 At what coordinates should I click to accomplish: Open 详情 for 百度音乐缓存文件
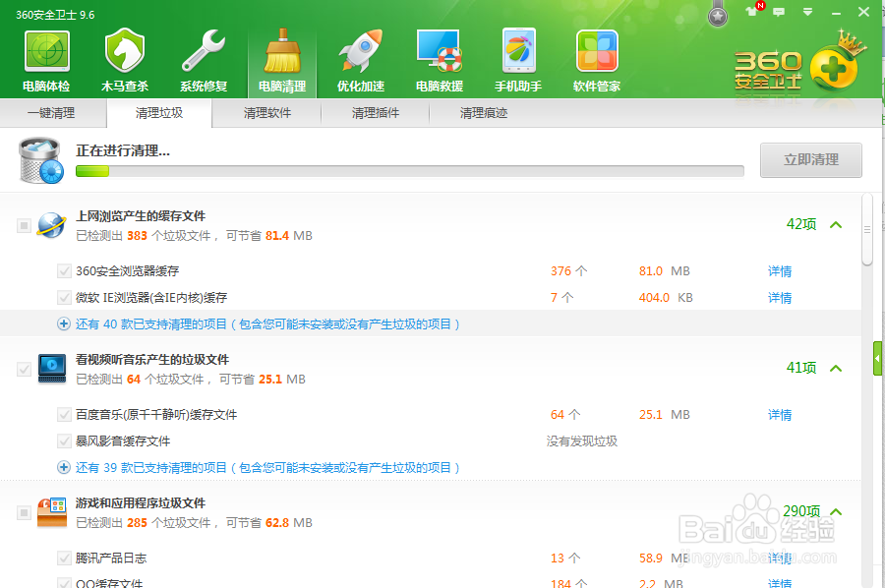[x=780, y=415]
